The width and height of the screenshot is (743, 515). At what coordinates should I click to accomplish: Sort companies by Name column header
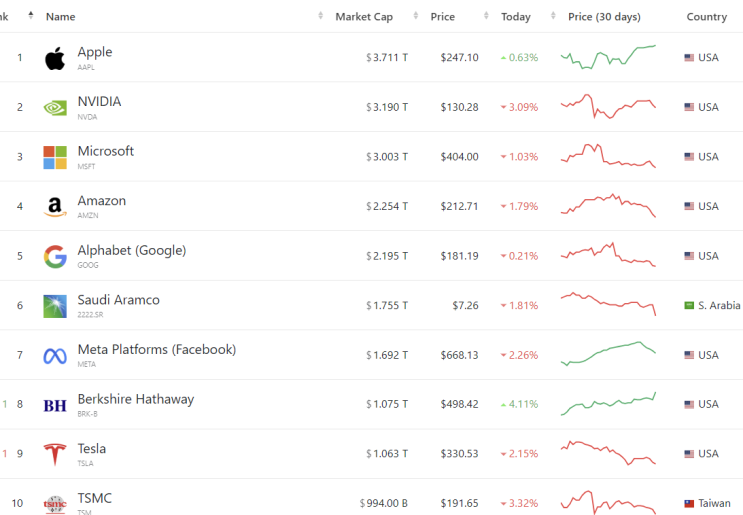(60, 17)
